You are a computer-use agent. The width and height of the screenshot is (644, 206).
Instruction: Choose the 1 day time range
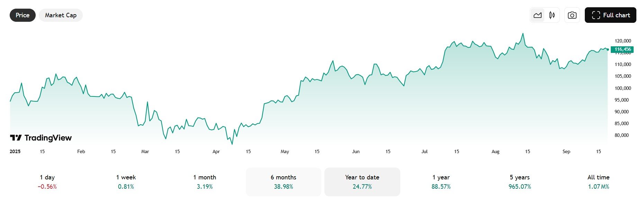(x=47, y=182)
